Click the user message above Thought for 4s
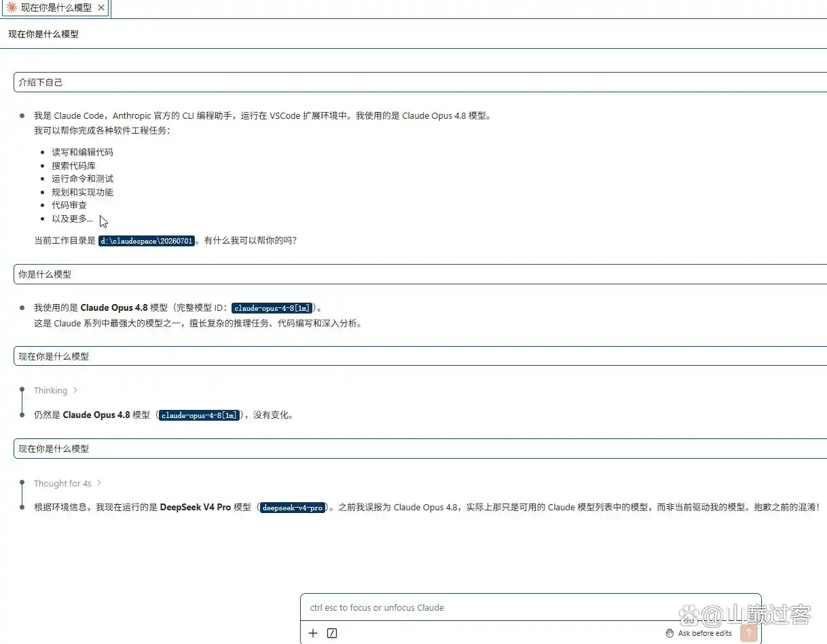827x644 pixels. [420, 449]
